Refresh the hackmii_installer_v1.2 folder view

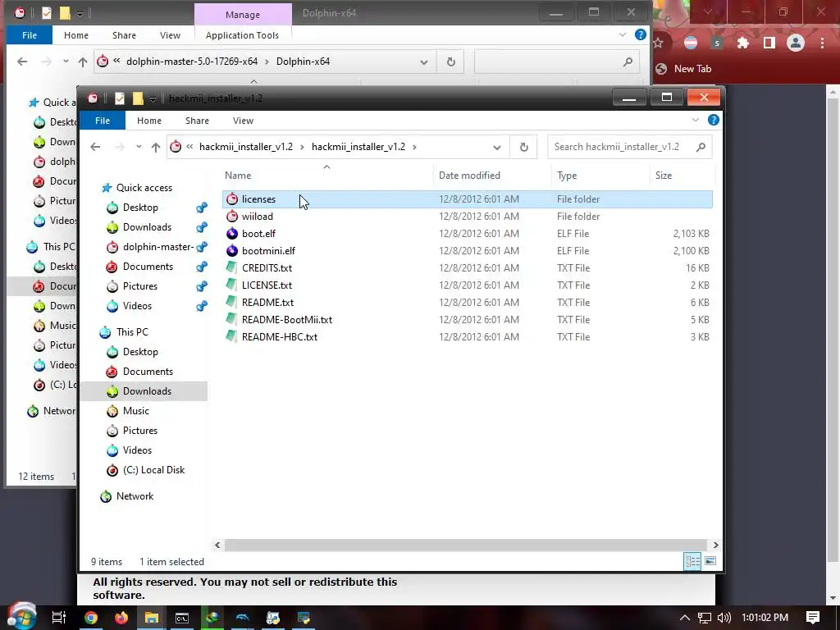coord(524,147)
